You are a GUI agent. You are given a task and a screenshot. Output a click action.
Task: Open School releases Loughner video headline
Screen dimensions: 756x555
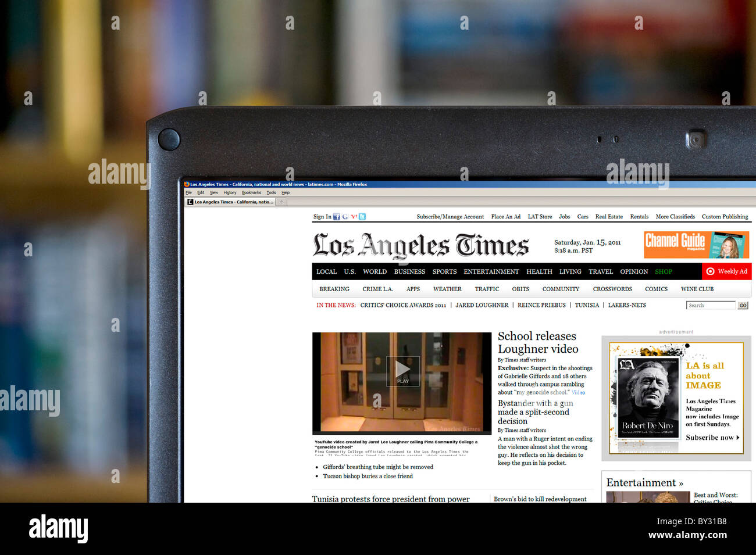pos(538,342)
